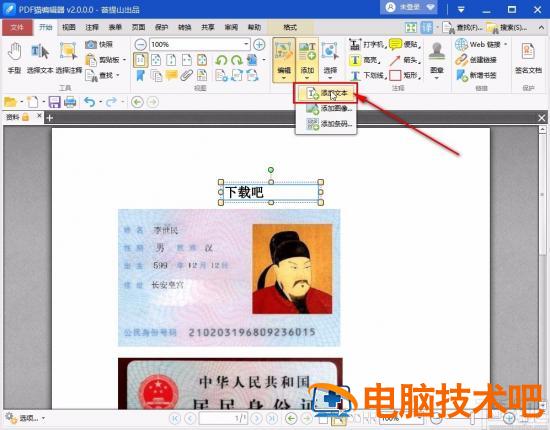
Task: Click the account login button in title bar
Action: coord(408,7)
